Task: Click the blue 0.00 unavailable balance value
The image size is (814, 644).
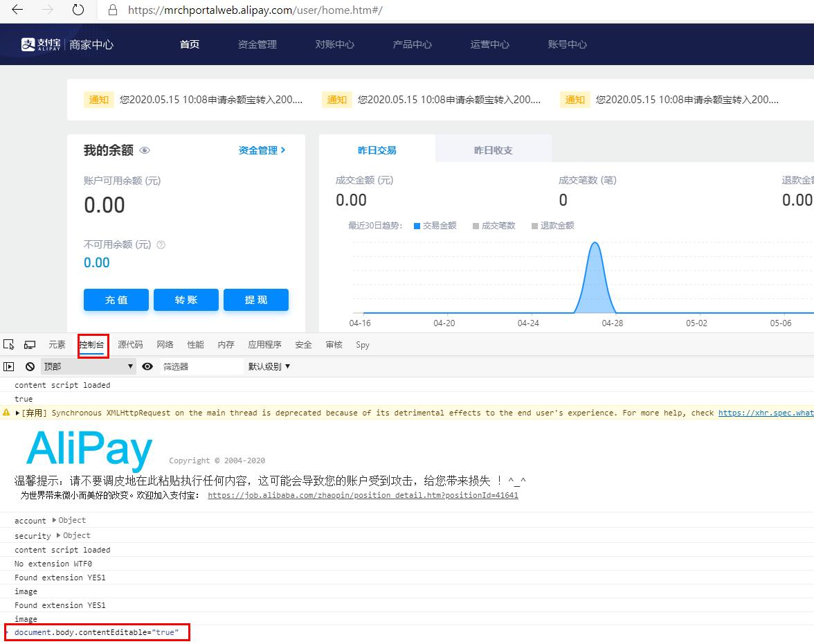Action: pyautogui.click(x=97, y=263)
